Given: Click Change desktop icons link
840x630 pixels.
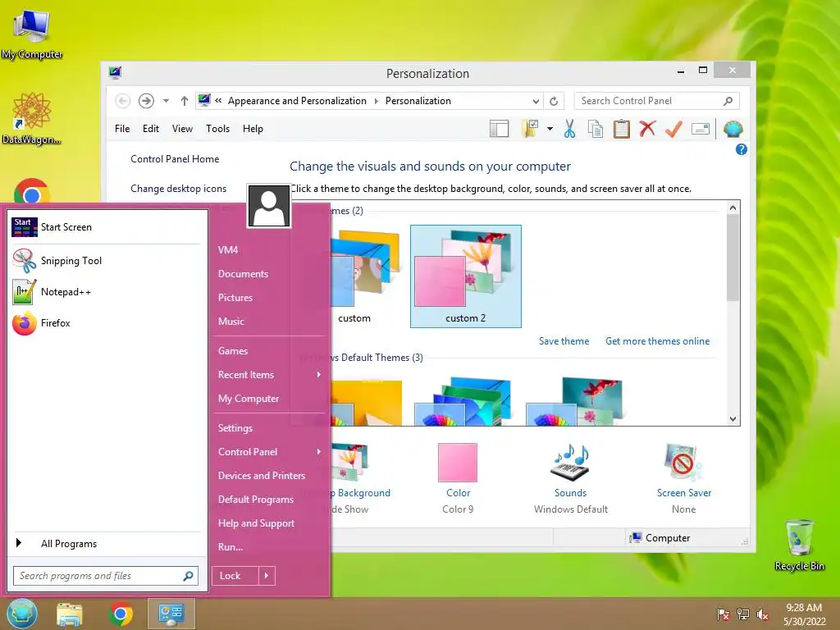Looking at the screenshot, I should [178, 189].
